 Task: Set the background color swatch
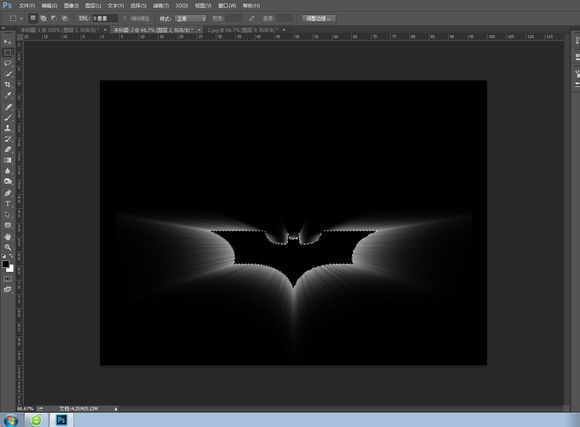(x=11, y=269)
